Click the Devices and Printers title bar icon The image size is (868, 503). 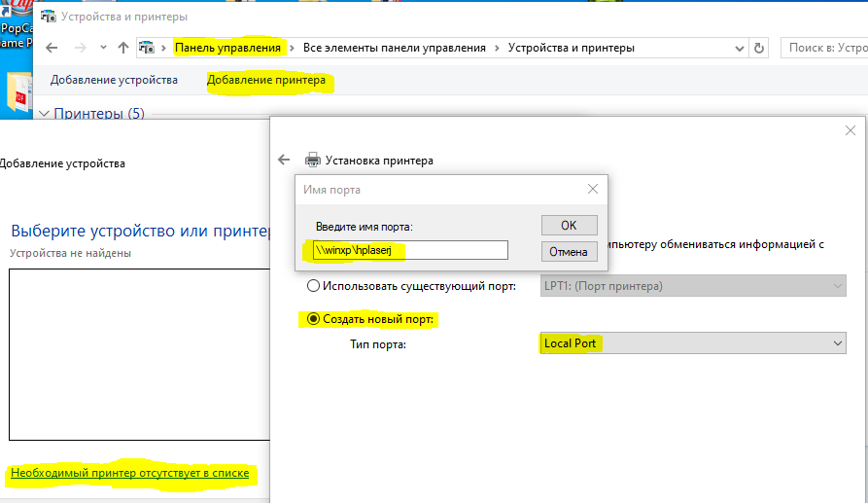click(x=47, y=17)
